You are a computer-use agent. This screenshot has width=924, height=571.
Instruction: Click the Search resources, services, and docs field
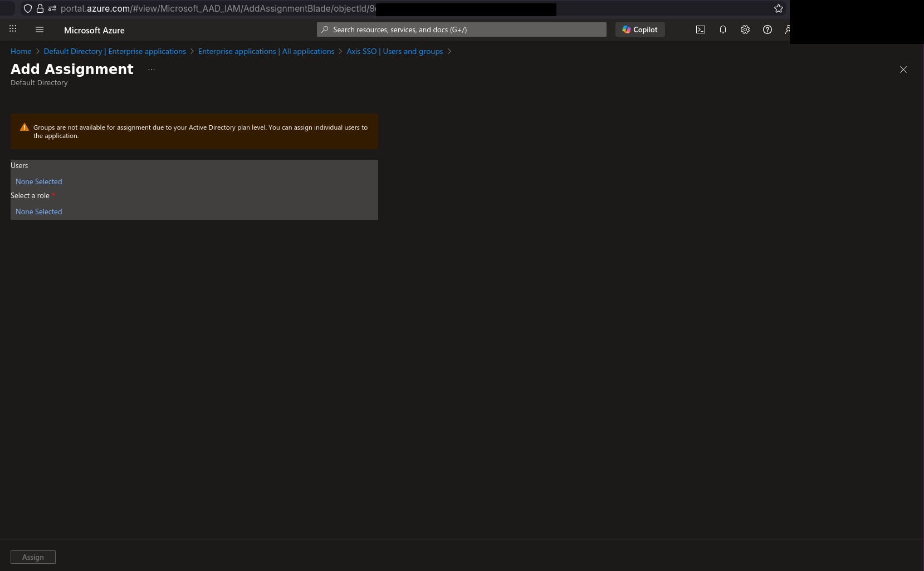461,29
